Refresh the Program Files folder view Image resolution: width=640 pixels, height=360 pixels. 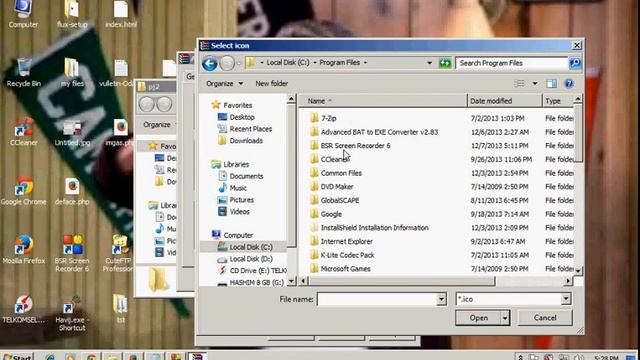(445, 63)
